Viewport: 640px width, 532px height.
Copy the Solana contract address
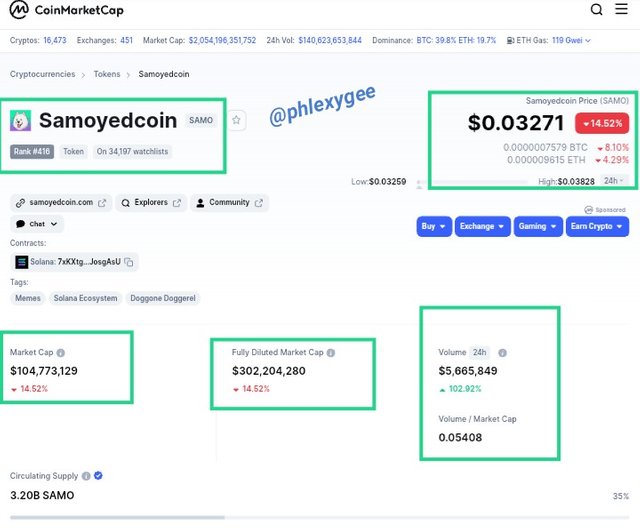pyautogui.click(x=129, y=262)
